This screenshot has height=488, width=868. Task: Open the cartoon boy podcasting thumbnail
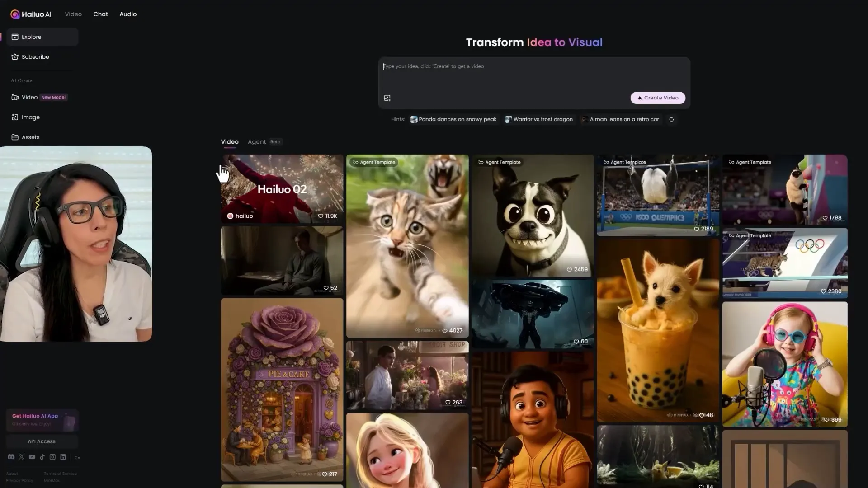(533, 420)
